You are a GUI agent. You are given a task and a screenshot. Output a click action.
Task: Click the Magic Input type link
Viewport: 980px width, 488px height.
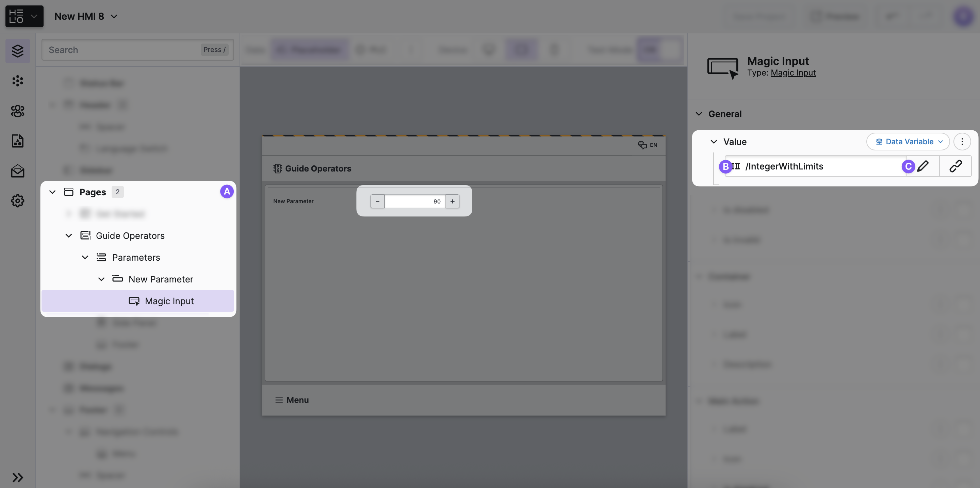(x=793, y=72)
